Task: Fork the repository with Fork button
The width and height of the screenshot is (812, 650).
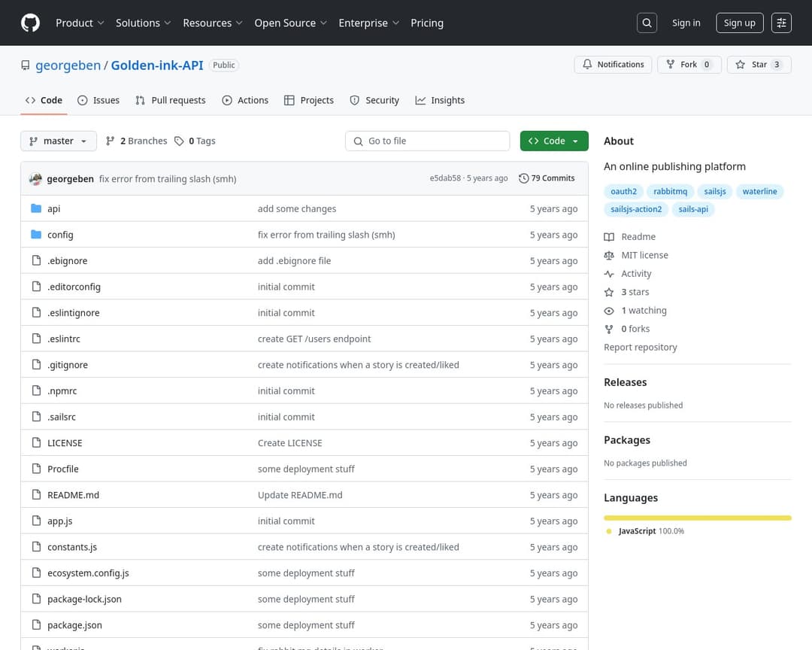Action: click(689, 64)
